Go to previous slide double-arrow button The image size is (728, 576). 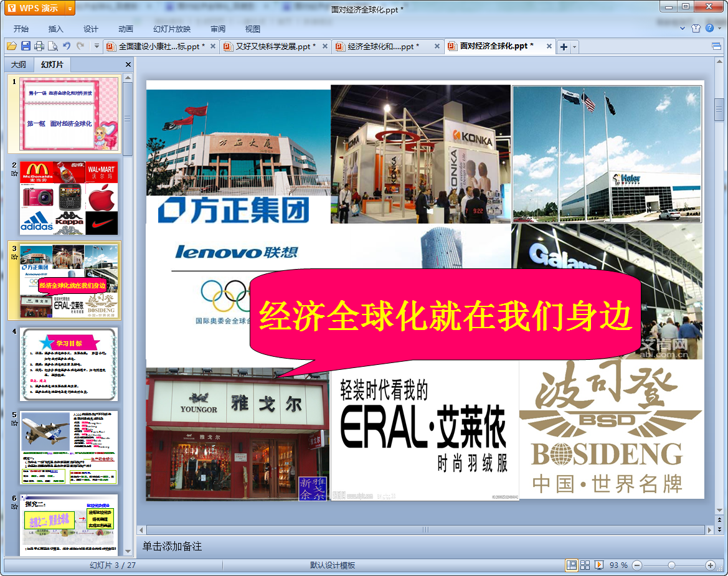719,521
